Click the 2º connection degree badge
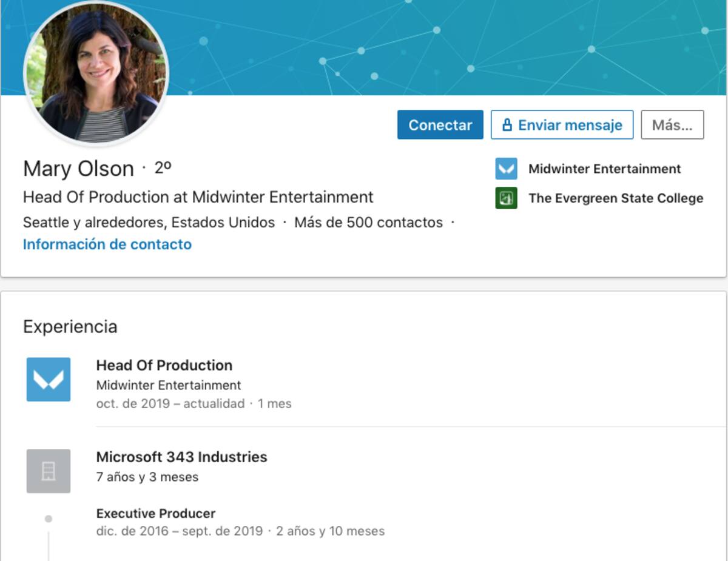This screenshot has height=561, width=728. click(163, 168)
